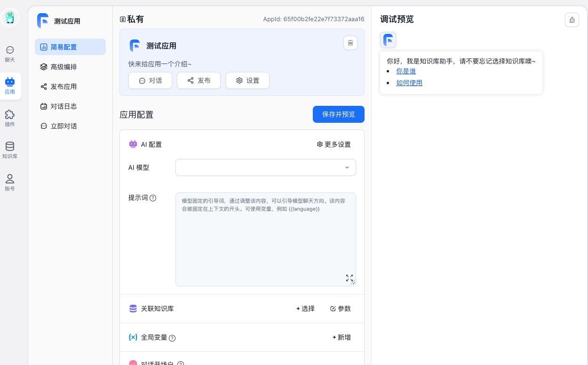Screen dimensions: 588x365
Task: Expand the prompt editor to fullscreen
Action: coord(349,278)
